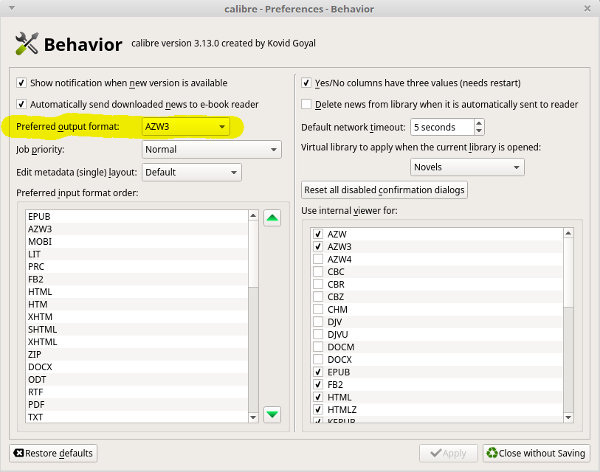Image resolution: width=600 pixels, height=472 pixels.
Task: Enable Delete news from library checkbox
Action: tap(306, 104)
